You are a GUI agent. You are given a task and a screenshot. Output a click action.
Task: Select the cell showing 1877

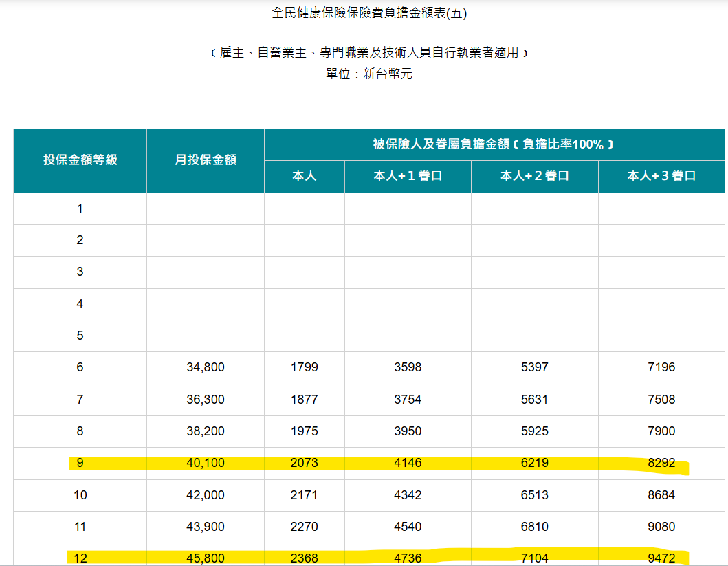[x=305, y=400]
